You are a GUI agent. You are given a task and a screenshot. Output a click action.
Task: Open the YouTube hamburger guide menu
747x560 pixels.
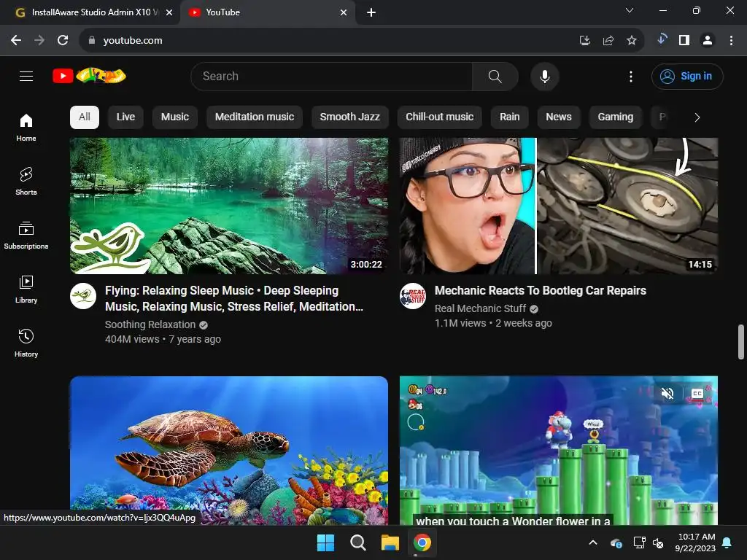[x=26, y=76]
